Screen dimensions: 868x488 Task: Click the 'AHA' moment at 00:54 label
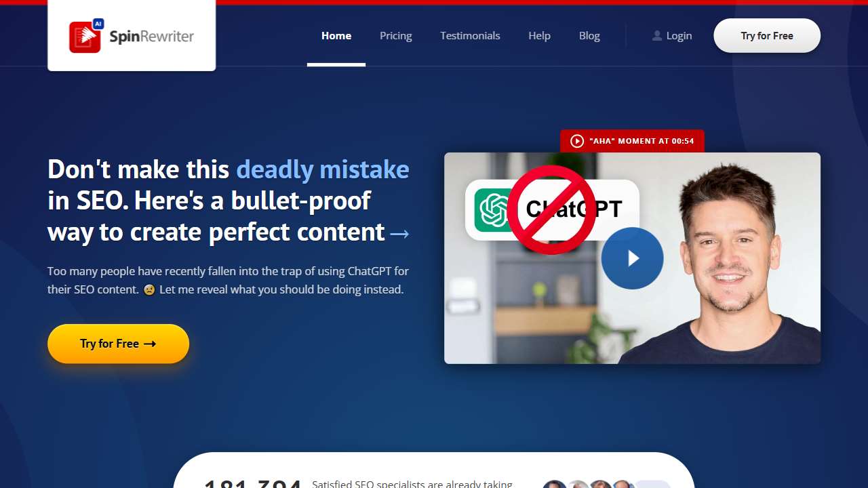pos(642,141)
